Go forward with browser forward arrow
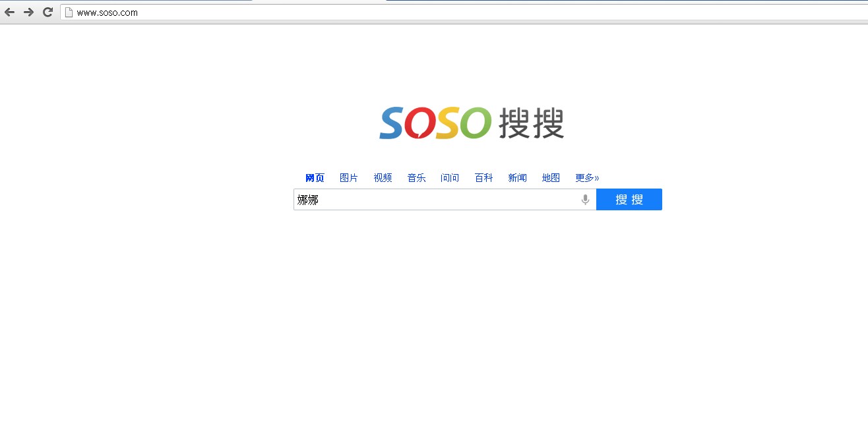Image resolution: width=868 pixels, height=445 pixels. (28, 13)
